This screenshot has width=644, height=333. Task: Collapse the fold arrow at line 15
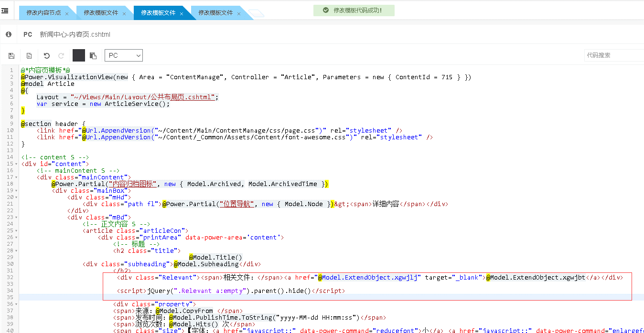17,164
